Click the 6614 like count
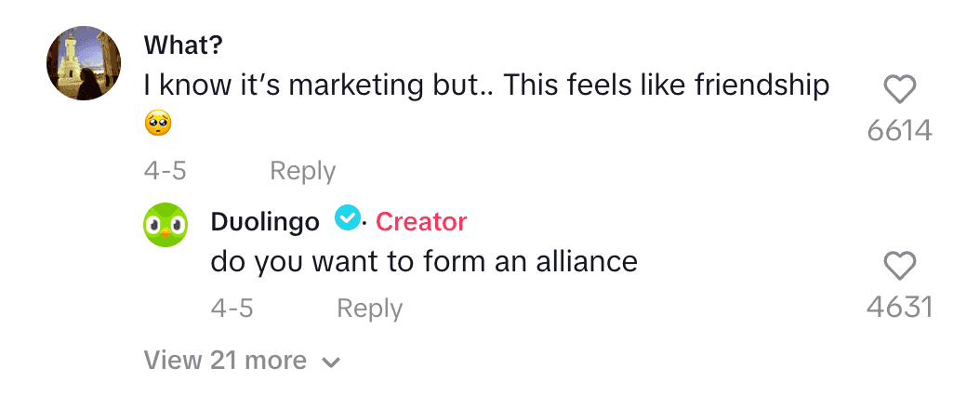The width and height of the screenshot is (980, 394). pos(899,131)
